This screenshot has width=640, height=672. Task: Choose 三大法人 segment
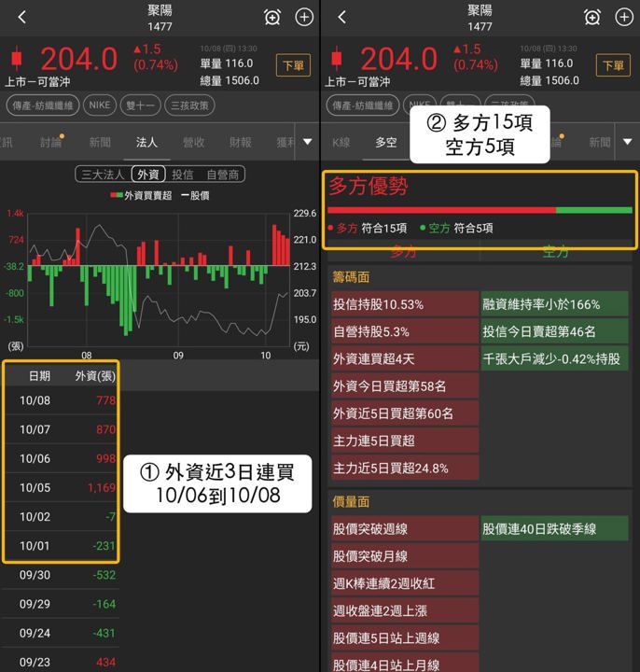pos(103,175)
